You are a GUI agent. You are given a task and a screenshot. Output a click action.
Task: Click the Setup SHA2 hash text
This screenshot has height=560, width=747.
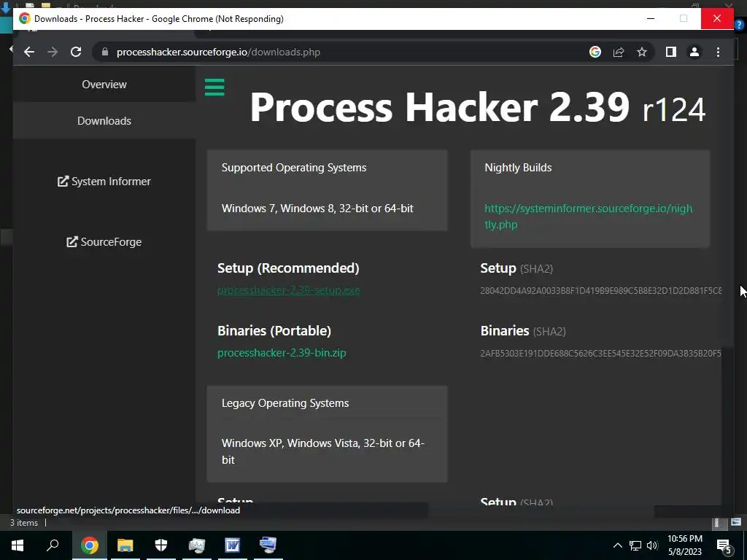pyautogui.click(x=601, y=290)
